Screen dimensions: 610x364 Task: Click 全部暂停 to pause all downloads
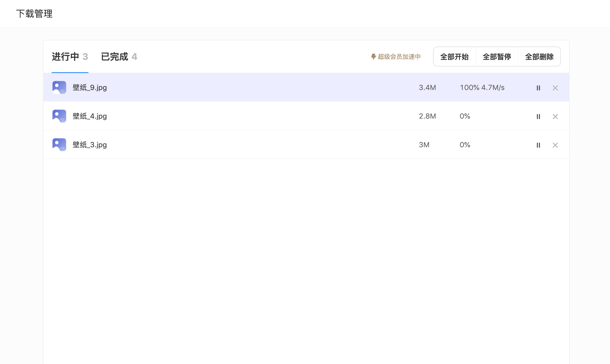497,56
